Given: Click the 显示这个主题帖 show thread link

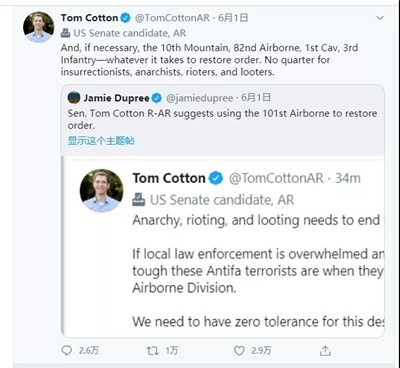Looking at the screenshot, I should click(x=101, y=141).
